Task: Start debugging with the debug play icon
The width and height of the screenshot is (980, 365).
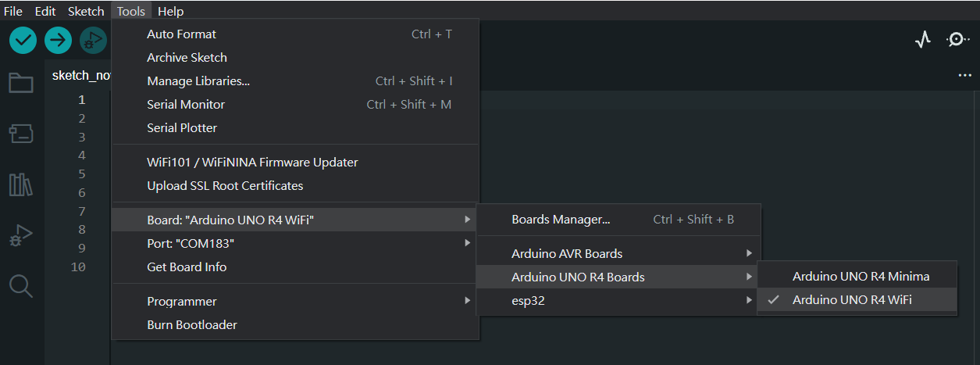Action: [94, 40]
